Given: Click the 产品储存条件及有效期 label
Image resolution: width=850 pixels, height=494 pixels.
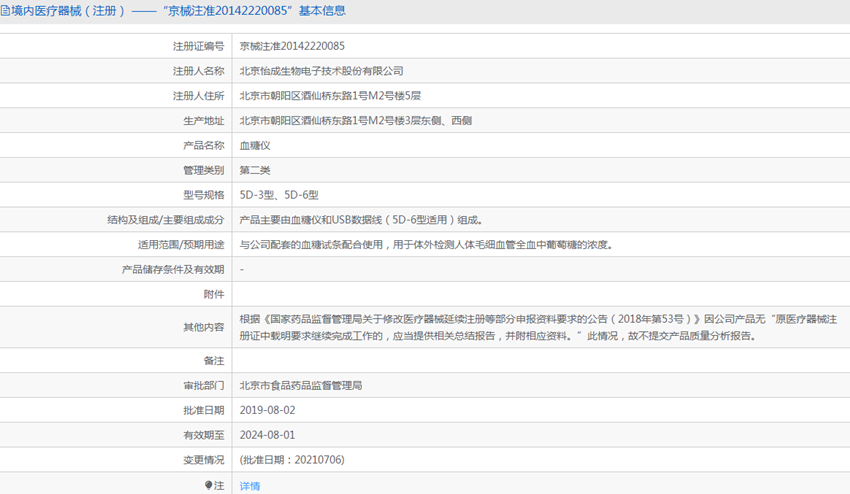Looking at the screenshot, I should (x=173, y=270).
